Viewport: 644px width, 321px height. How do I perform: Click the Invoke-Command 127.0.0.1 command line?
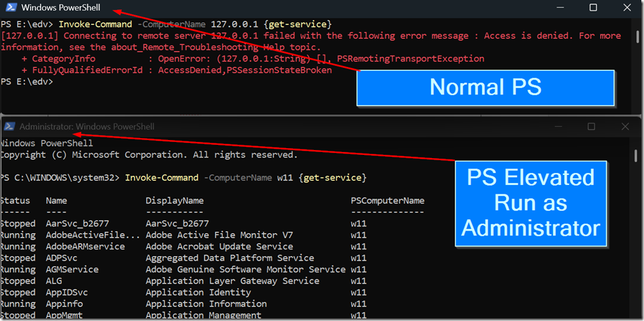coord(166,24)
